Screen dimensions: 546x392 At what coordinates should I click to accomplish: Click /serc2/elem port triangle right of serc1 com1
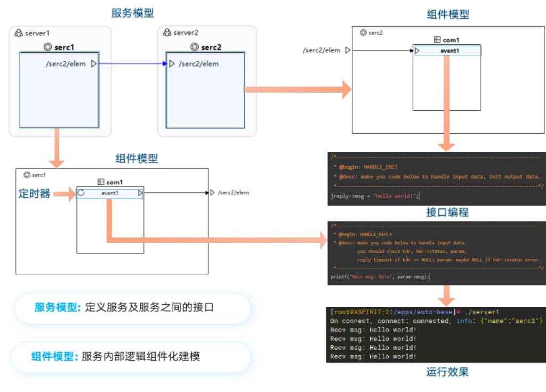(212, 192)
